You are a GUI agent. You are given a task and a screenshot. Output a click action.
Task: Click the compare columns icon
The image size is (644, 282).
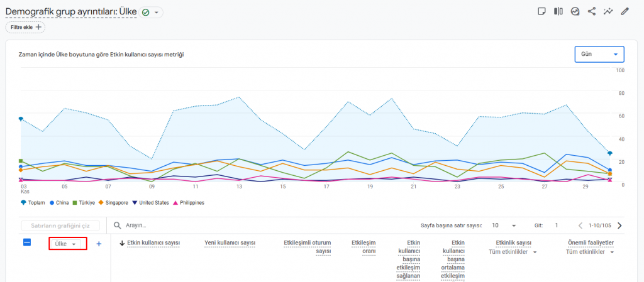[558, 11]
